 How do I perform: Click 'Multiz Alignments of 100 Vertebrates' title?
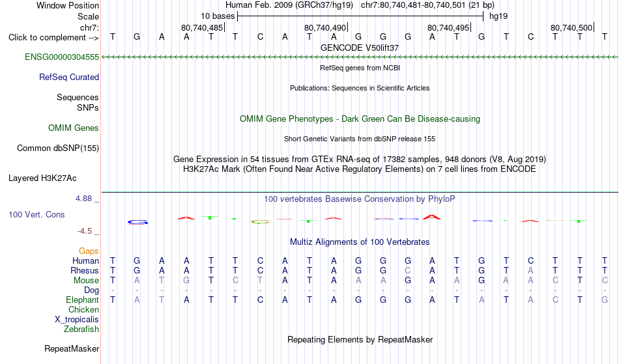(360, 242)
